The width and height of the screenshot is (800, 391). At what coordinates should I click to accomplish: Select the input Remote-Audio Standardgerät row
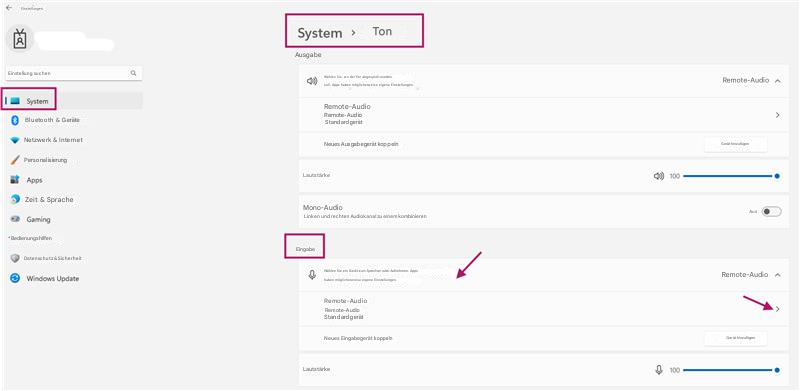(x=543, y=309)
